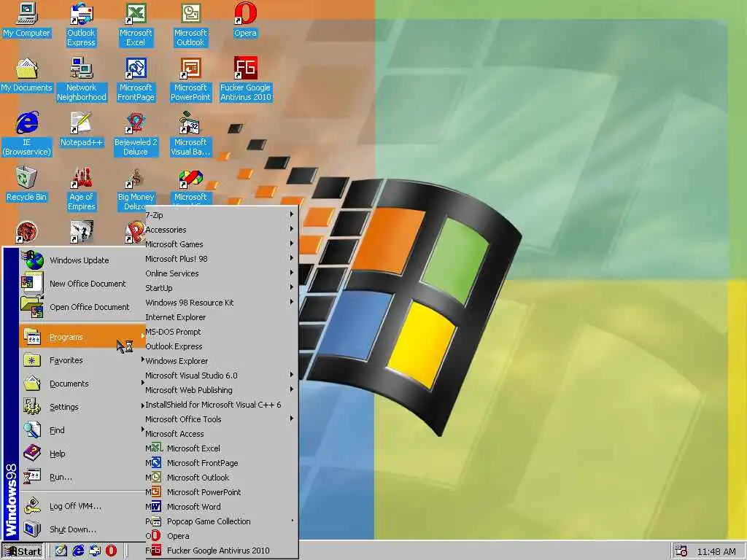Select Age of Empires desktop shortcut

coord(82,189)
